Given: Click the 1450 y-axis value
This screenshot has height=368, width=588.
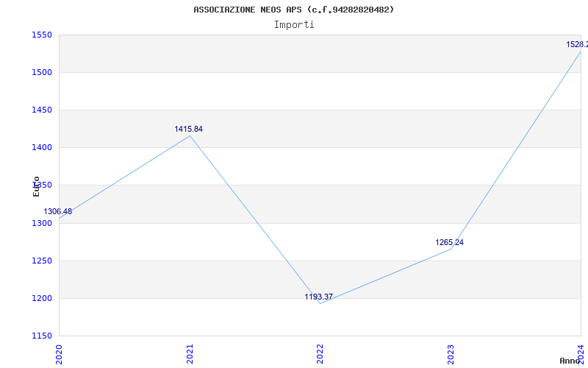Looking at the screenshot, I should click(x=42, y=110).
